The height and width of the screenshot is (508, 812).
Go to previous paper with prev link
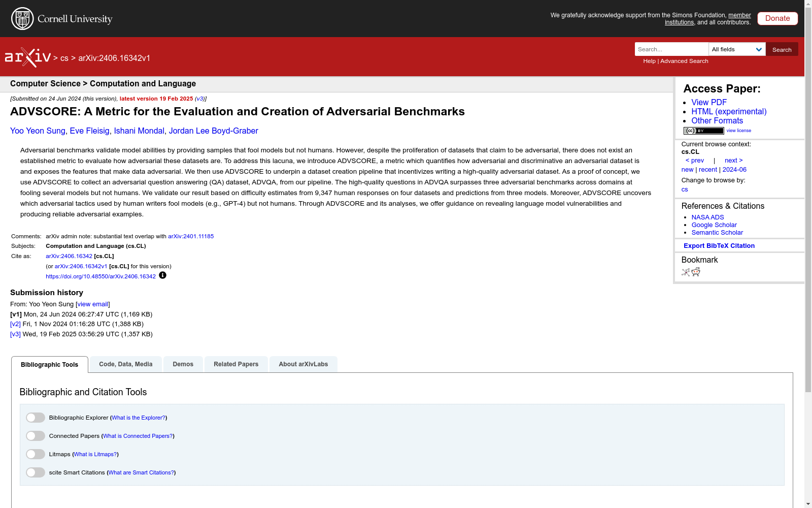coord(695,161)
